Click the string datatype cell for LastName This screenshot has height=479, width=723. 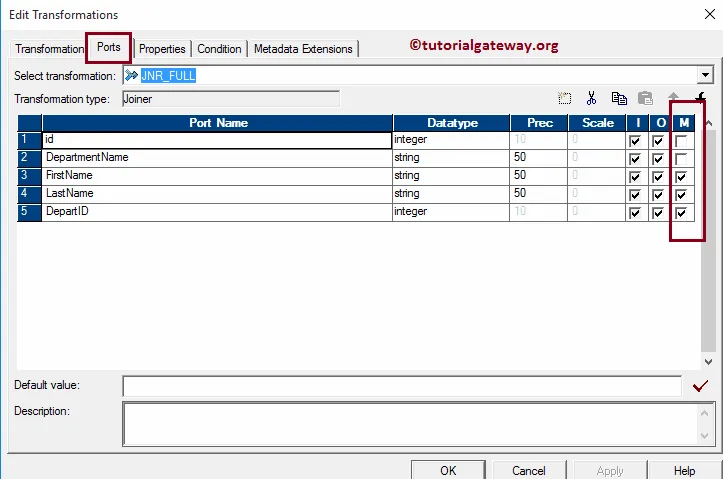pos(451,195)
